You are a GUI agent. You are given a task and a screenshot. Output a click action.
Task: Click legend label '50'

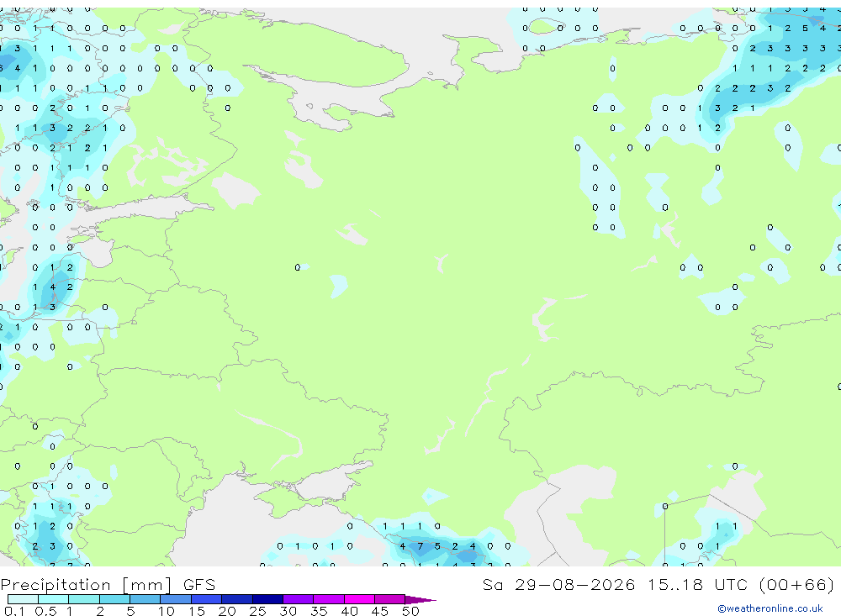(x=410, y=611)
